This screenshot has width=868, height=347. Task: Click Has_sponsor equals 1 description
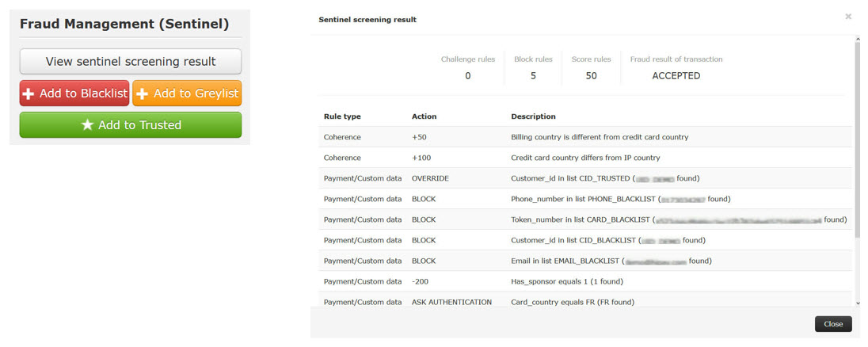pyautogui.click(x=567, y=282)
